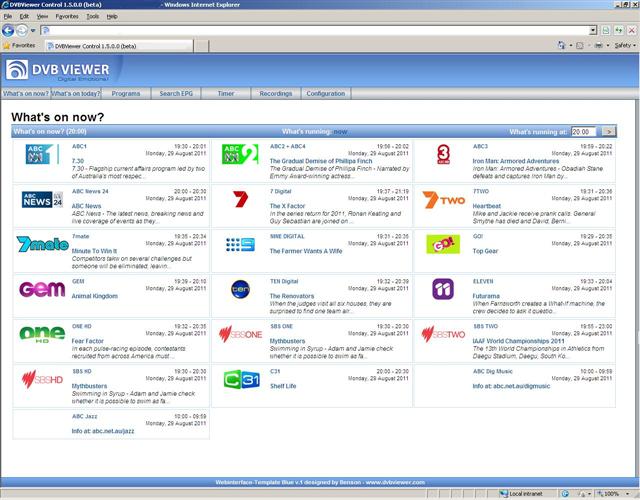Stop loading with the red X button

(632, 31)
